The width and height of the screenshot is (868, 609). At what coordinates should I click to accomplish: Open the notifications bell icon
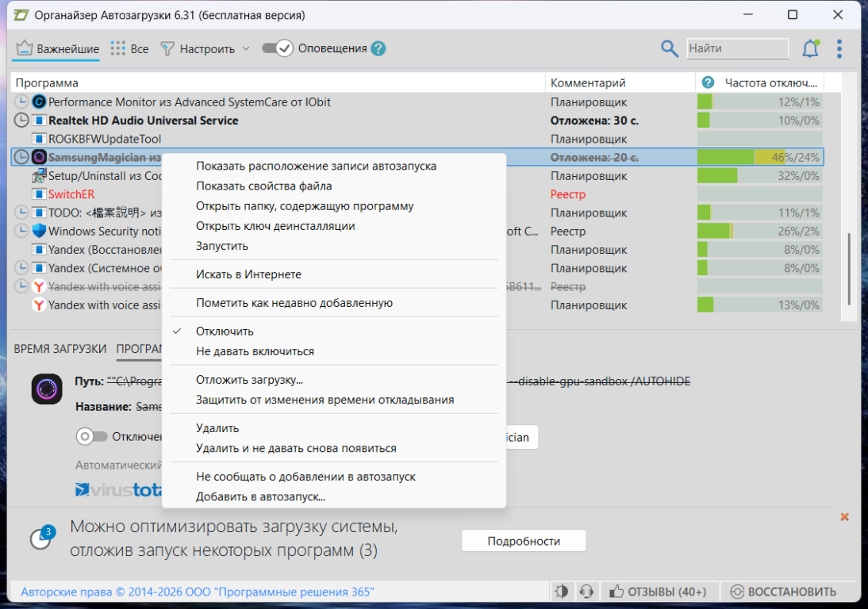810,48
